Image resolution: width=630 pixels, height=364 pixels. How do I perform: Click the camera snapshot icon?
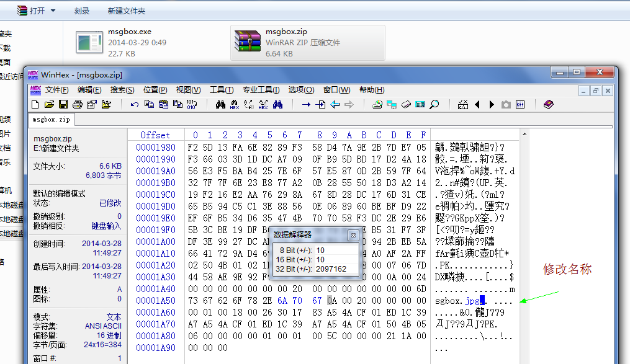point(506,105)
